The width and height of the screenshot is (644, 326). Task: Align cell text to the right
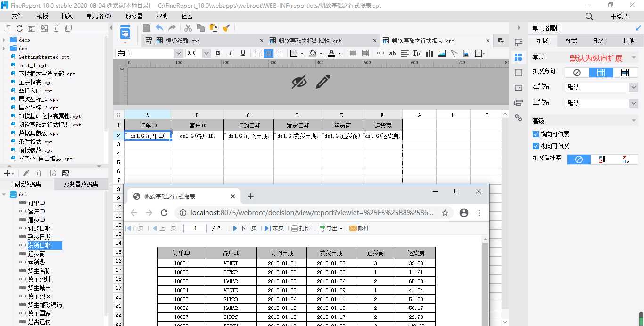(x=279, y=53)
